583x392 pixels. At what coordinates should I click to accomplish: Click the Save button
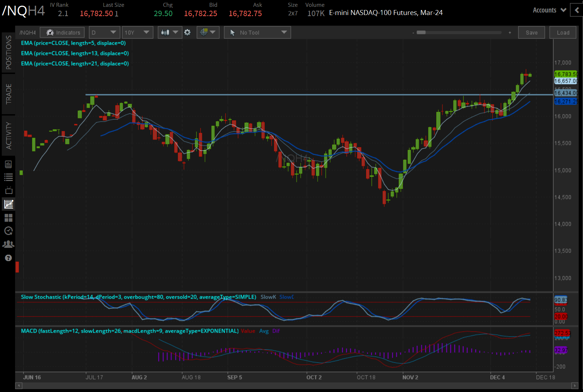531,33
